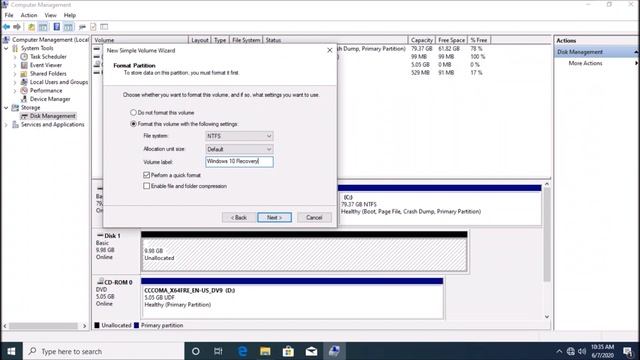Image resolution: width=640 pixels, height=360 pixels.
Task: Select Disk Management in tree
Action: [52, 116]
